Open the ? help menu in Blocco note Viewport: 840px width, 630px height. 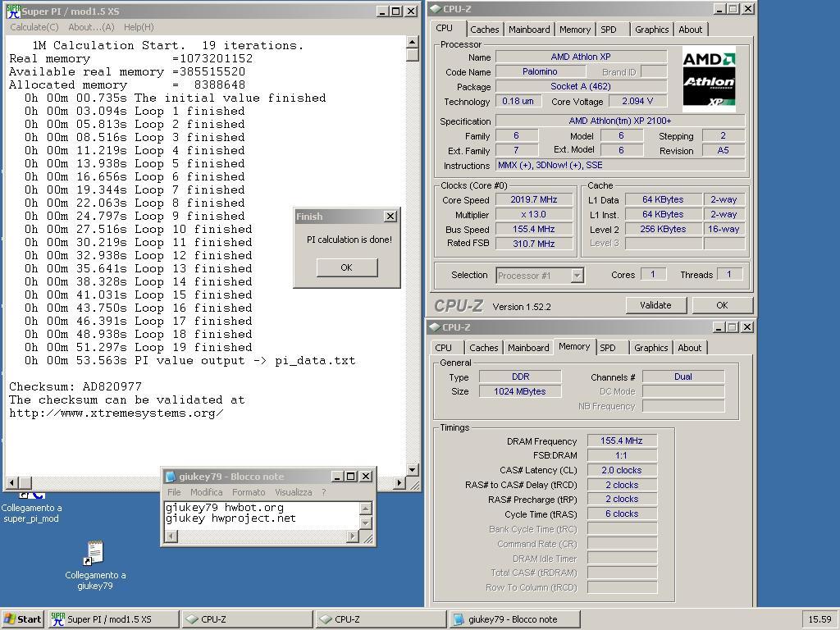point(323,492)
